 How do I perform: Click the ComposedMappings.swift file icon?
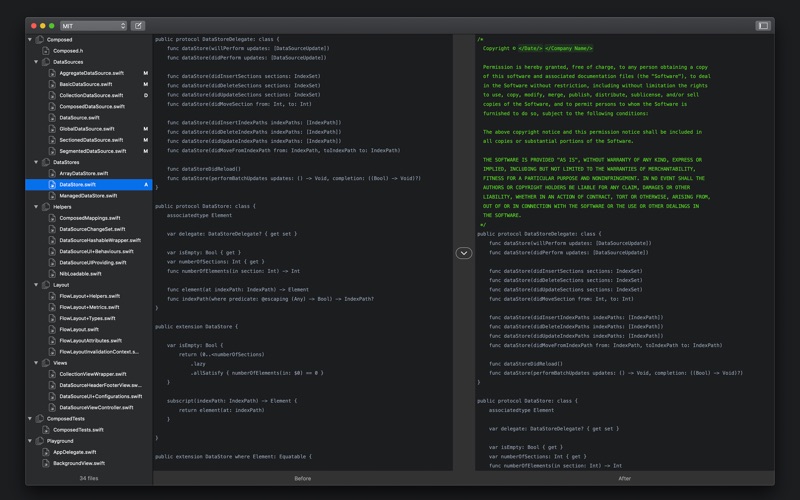coord(52,218)
